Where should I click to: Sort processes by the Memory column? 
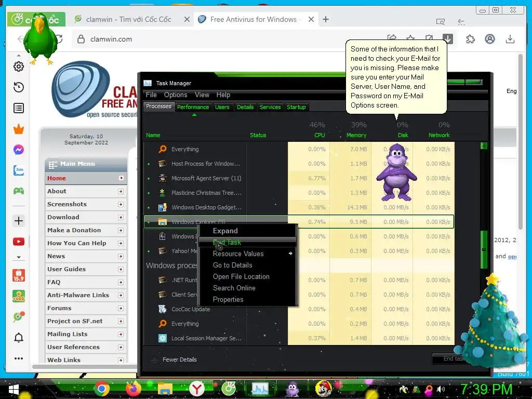356,135
